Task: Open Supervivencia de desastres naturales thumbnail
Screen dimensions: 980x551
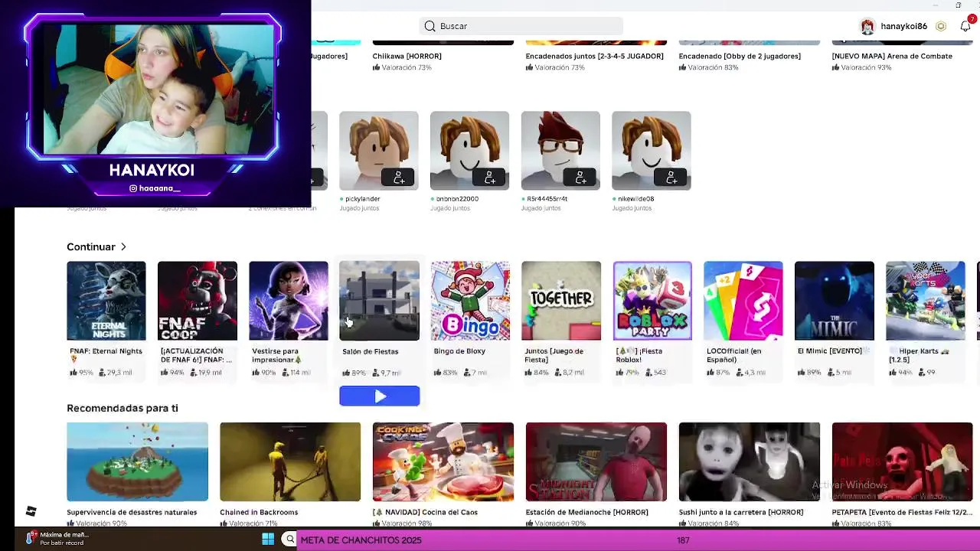Action: pos(137,462)
